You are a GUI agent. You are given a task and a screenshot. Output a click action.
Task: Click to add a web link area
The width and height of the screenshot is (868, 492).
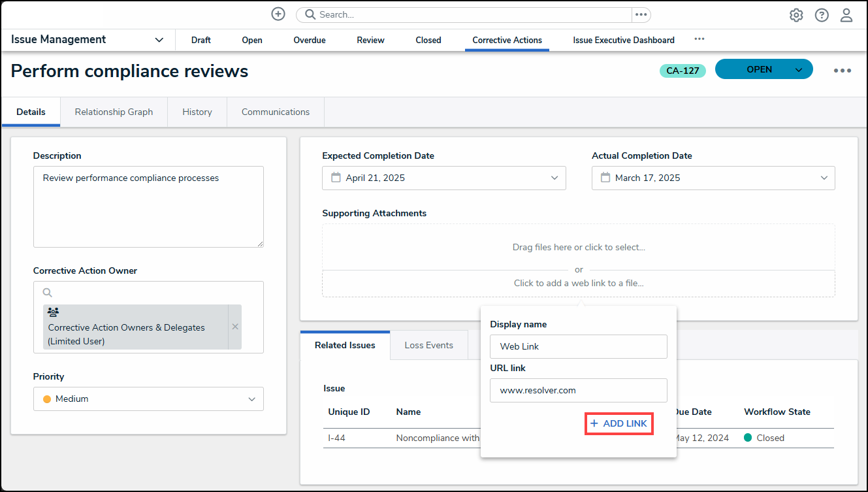coord(578,284)
